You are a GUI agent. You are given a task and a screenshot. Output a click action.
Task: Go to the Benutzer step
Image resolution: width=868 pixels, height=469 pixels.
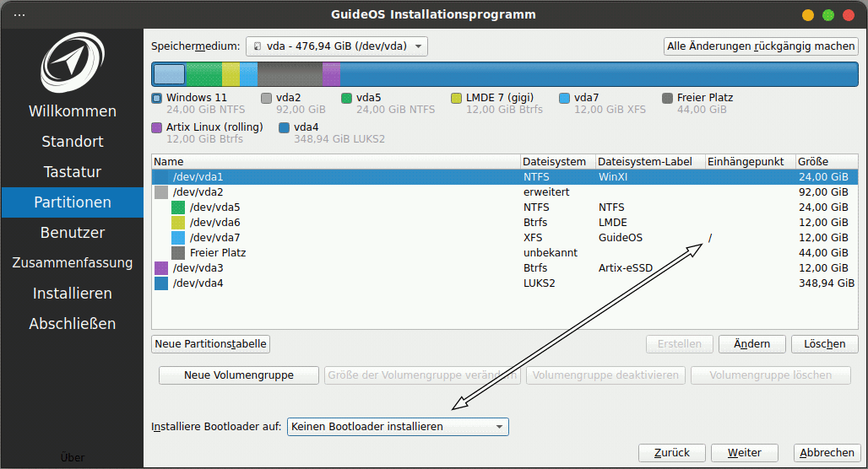point(73,233)
